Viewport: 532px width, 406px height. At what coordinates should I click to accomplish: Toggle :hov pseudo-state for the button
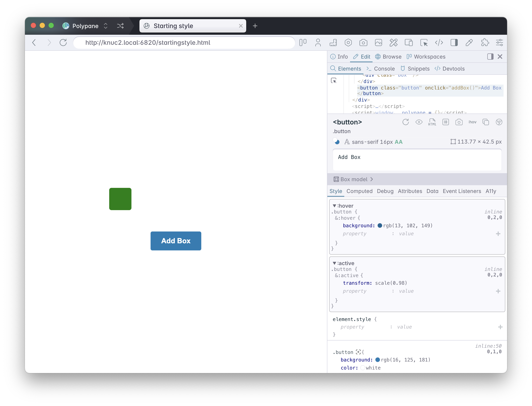(472, 122)
